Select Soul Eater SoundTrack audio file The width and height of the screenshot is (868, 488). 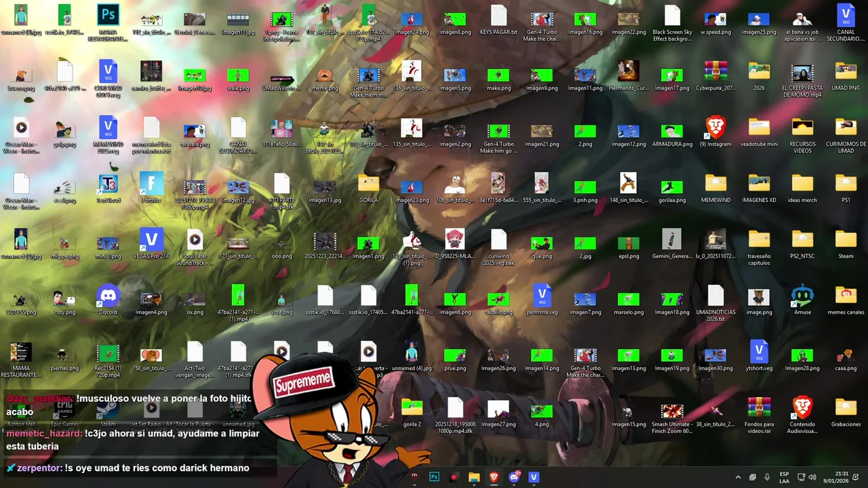[195, 247]
